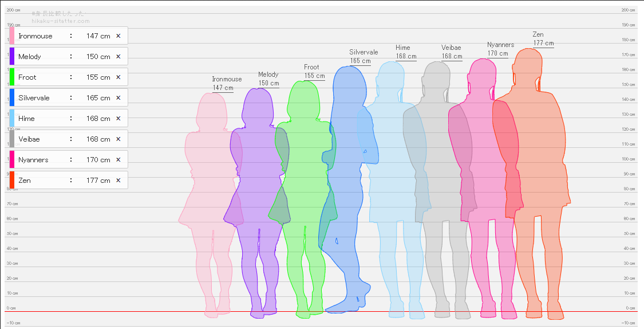Remove Froot with the × icon
The height and width of the screenshot is (329, 644).
[x=118, y=77]
